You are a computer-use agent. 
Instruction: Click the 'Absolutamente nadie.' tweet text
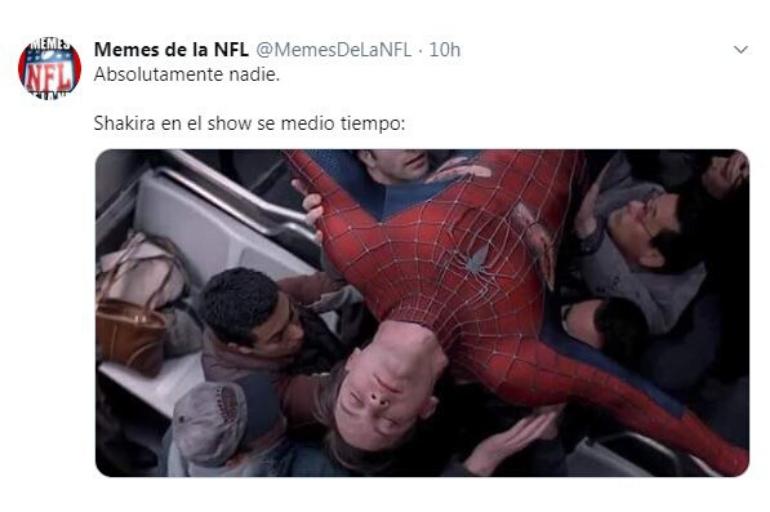pos(187,75)
